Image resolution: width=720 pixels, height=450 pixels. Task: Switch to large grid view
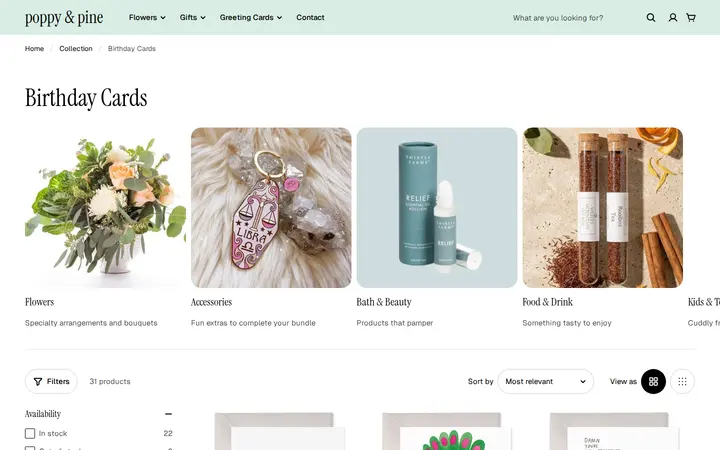[653, 382]
